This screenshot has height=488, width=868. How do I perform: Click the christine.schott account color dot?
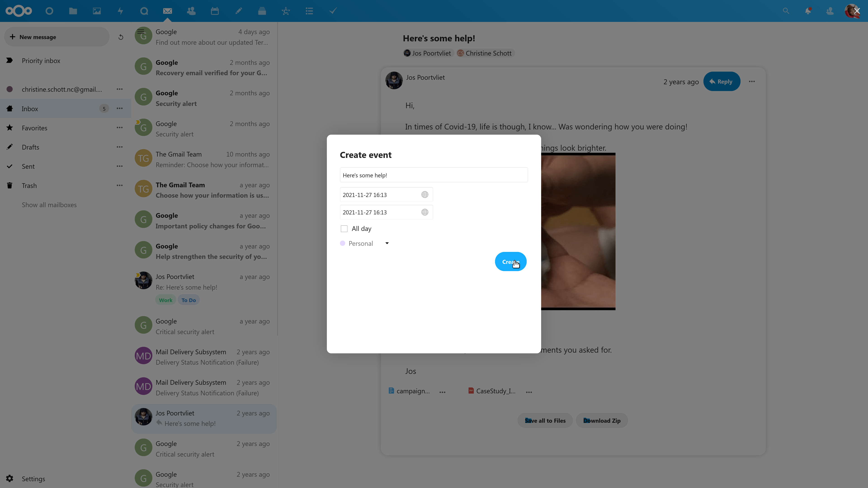(x=9, y=89)
